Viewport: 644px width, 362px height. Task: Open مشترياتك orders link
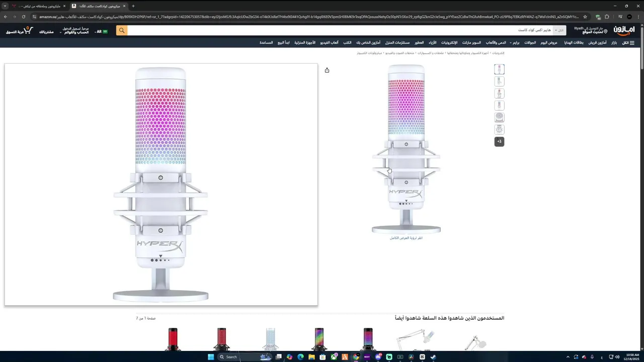pyautogui.click(x=46, y=32)
